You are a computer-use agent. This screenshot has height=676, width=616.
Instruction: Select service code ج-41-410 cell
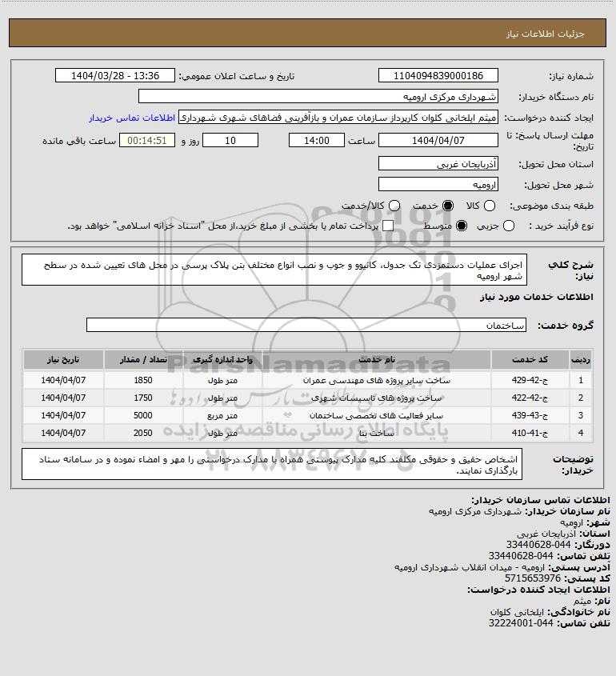(530, 433)
